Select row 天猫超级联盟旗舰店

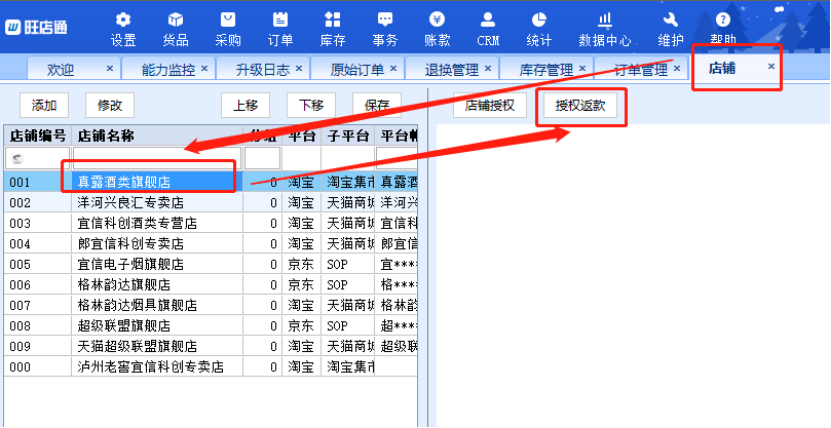coord(210,346)
